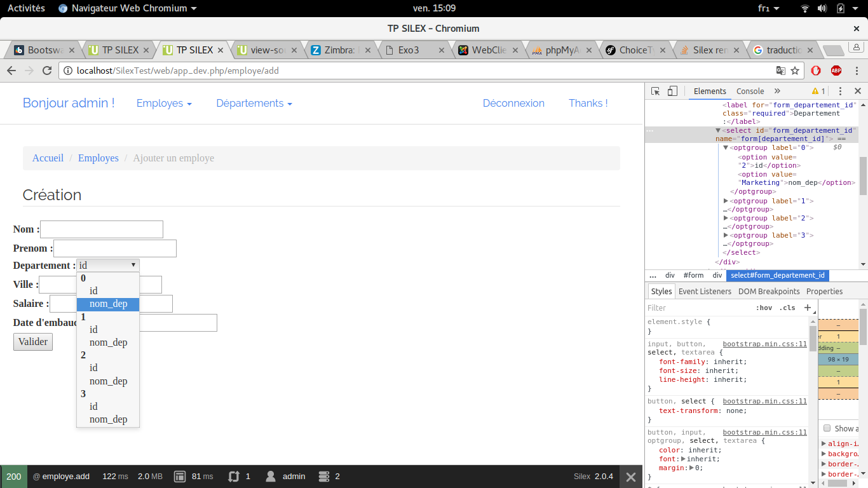Screen dimensions: 868x488
Task: Show more DevTools tabs chevron
Action: coord(777,91)
